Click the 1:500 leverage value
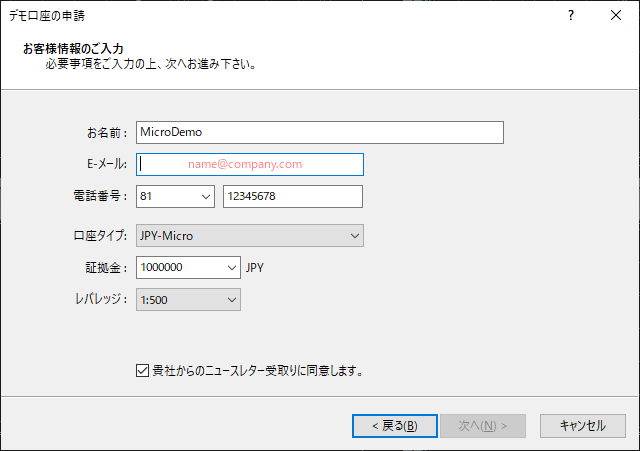This screenshot has width=640, height=451. 154,300
